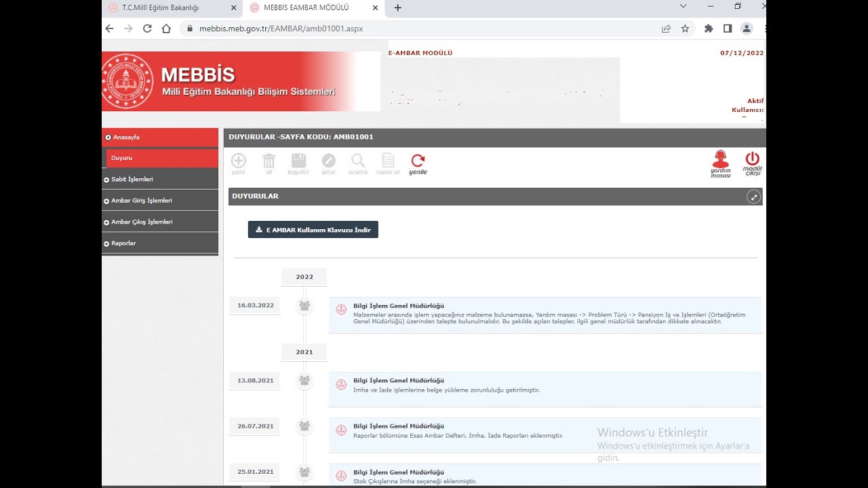The image size is (868, 488).
Task: Click the browser address bar URL
Action: coord(281,28)
